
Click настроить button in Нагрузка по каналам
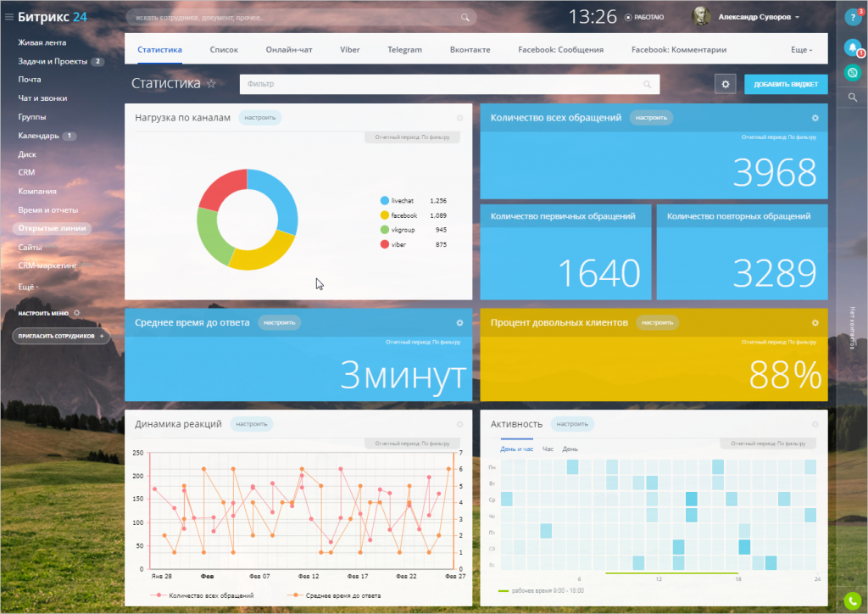[x=259, y=117]
